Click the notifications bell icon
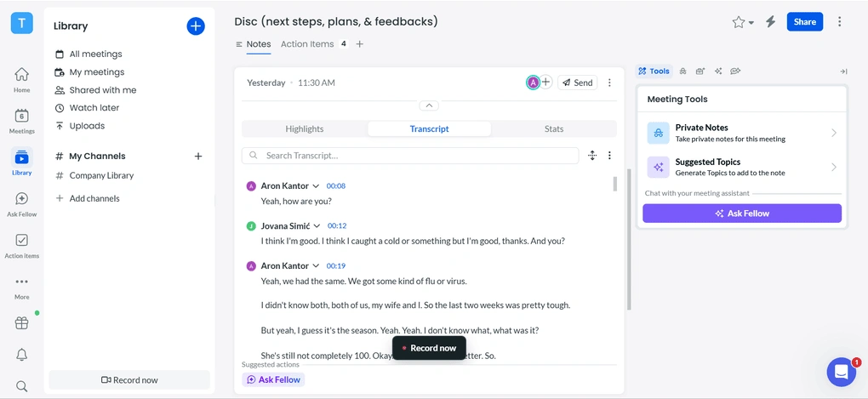868x399 pixels. pyautogui.click(x=21, y=355)
